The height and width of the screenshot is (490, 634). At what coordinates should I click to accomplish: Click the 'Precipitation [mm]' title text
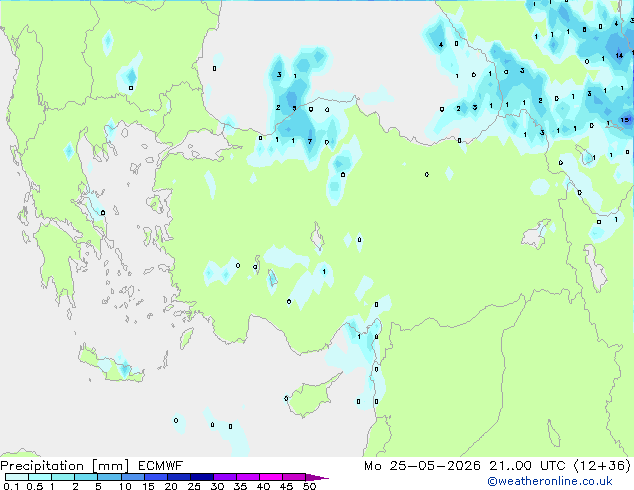(65, 466)
